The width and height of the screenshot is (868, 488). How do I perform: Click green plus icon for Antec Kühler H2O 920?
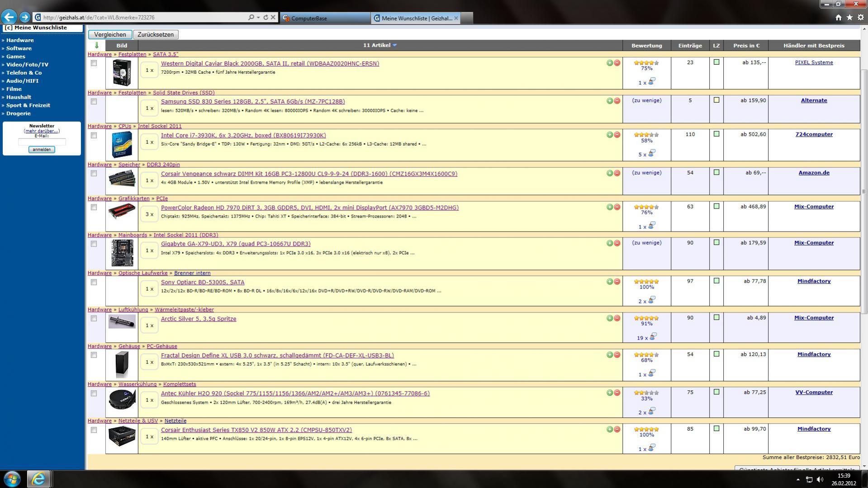click(610, 393)
